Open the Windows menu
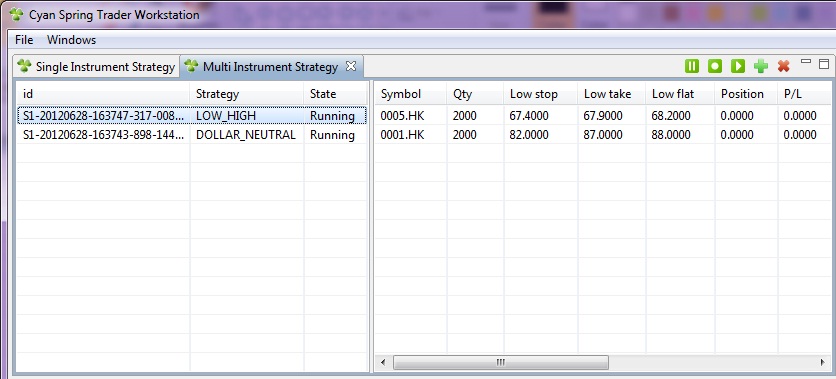Screen dimensions: 836x379 [71, 40]
